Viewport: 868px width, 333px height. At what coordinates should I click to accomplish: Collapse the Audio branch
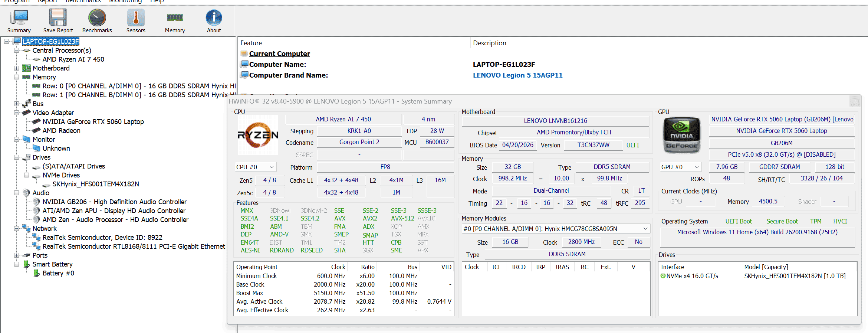[16, 193]
